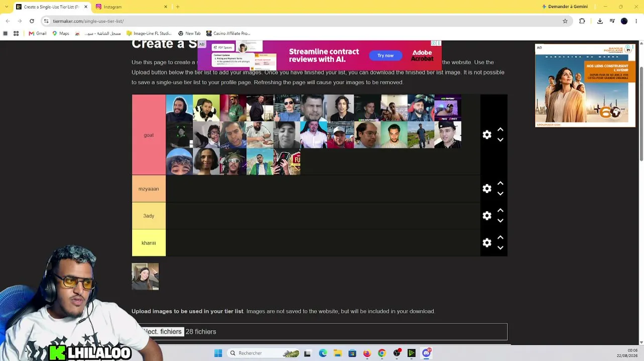Image resolution: width=644 pixels, height=361 pixels.
Task: Open OBS Studio from the taskbar
Action: click(x=397, y=353)
